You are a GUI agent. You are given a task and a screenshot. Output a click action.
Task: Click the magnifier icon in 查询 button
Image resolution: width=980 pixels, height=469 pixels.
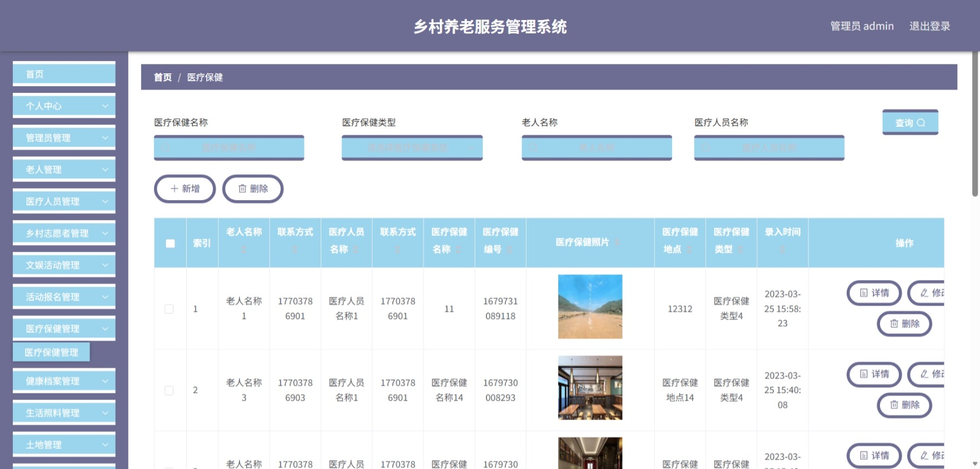921,123
